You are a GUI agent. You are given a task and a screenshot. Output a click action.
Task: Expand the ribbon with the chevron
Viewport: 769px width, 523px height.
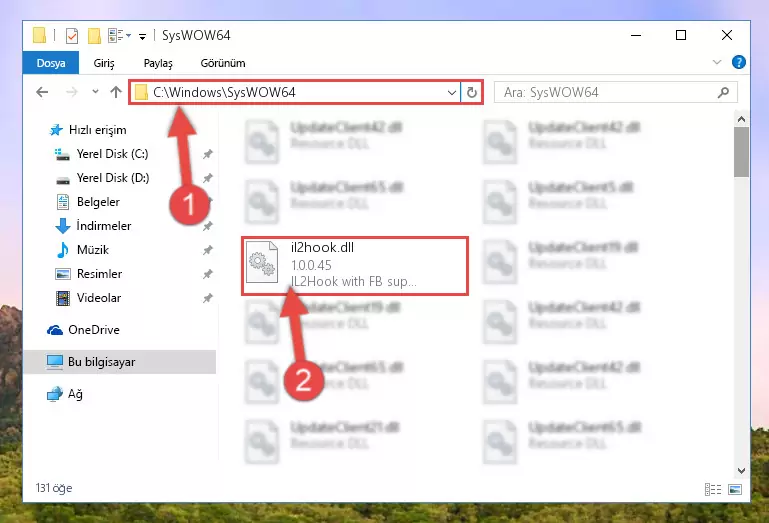point(717,62)
